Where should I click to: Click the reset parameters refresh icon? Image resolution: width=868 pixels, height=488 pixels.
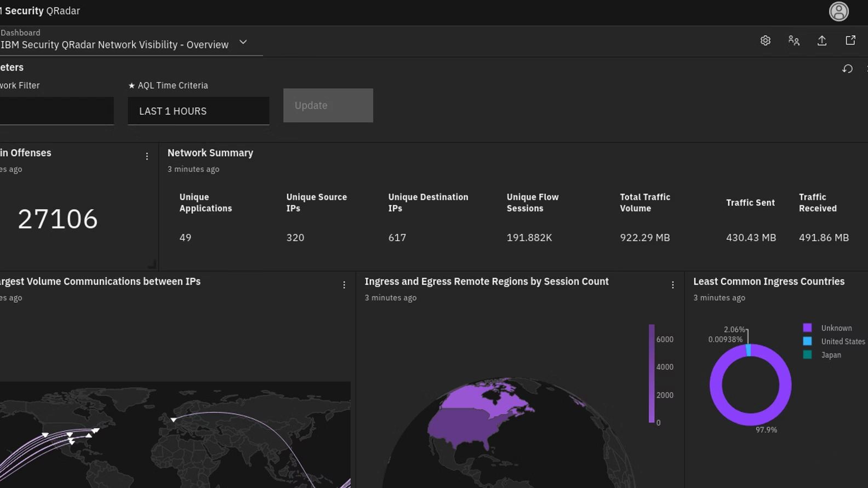tap(847, 69)
